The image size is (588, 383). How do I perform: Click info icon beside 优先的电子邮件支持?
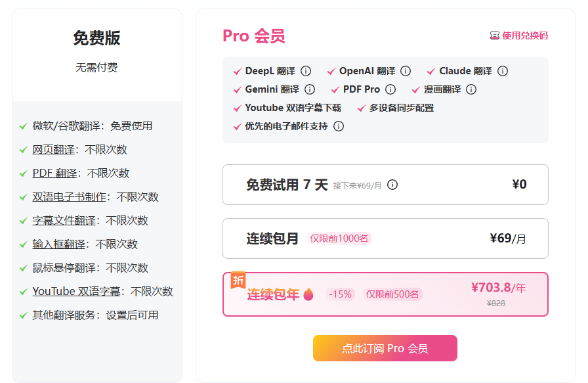339,126
